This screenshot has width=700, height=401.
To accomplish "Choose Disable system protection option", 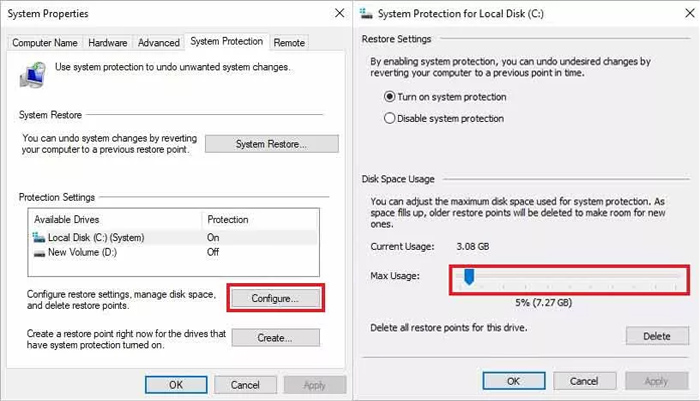I will (x=391, y=118).
